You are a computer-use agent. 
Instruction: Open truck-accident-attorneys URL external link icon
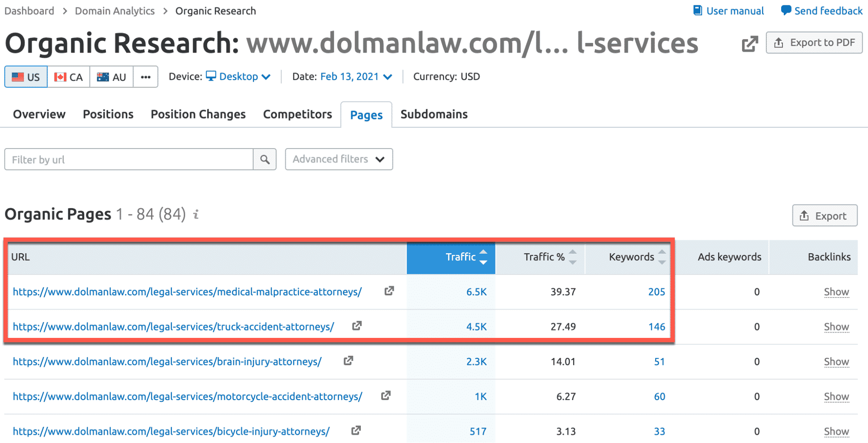click(x=356, y=326)
